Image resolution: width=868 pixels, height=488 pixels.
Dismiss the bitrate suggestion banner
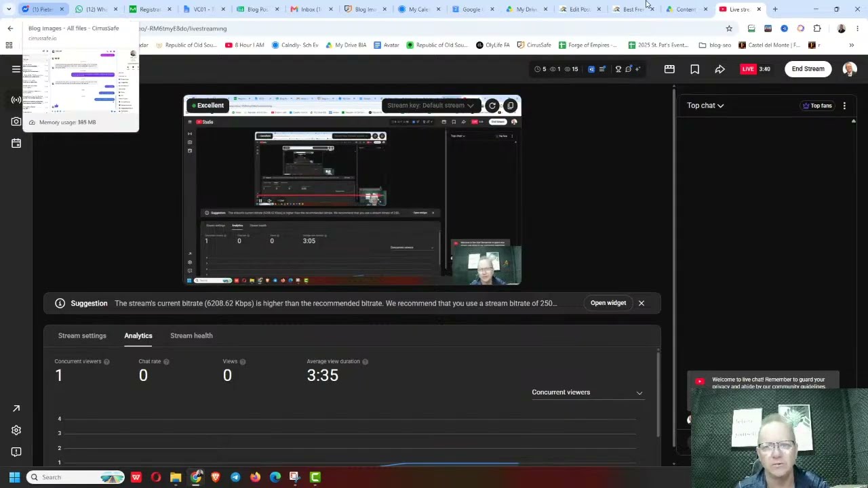pyautogui.click(x=641, y=303)
